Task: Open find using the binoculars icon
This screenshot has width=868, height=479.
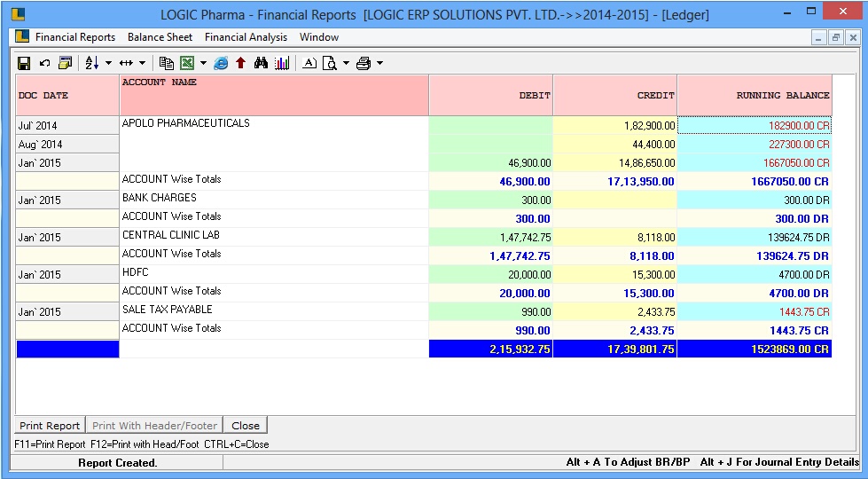Action: pyautogui.click(x=261, y=63)
